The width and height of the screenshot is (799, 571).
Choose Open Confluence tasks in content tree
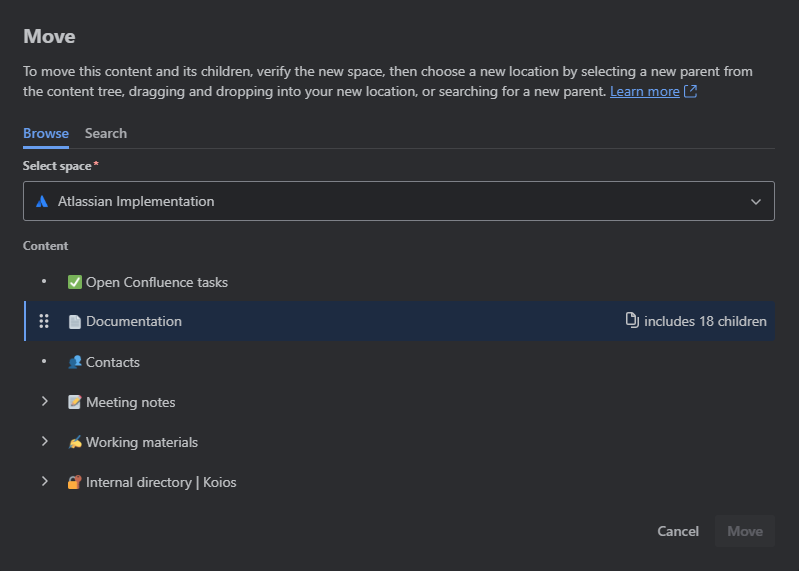point(157,282)
